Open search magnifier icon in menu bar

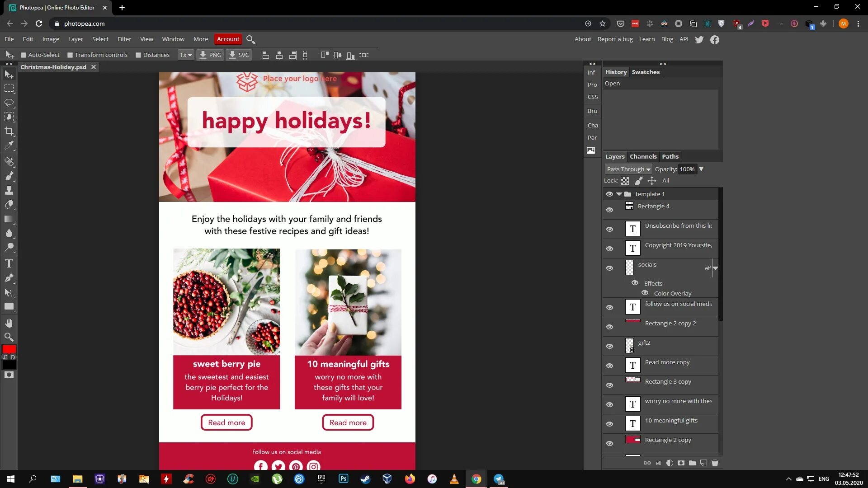pos(251,40)
